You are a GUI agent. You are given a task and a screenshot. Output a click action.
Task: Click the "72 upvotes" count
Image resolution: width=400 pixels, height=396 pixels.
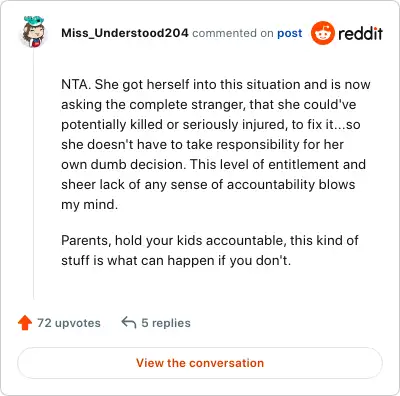(x=69, y=323)
